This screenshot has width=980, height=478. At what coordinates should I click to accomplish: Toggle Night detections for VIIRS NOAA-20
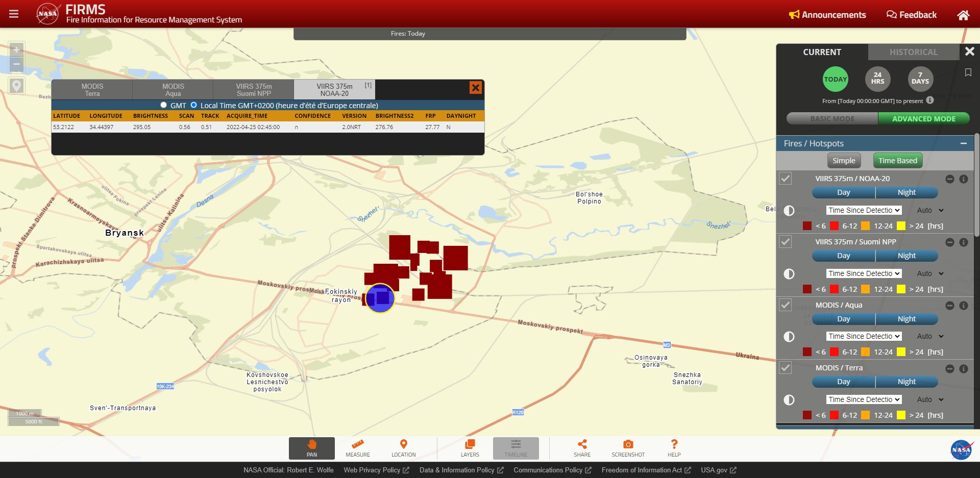click(906, 192)
